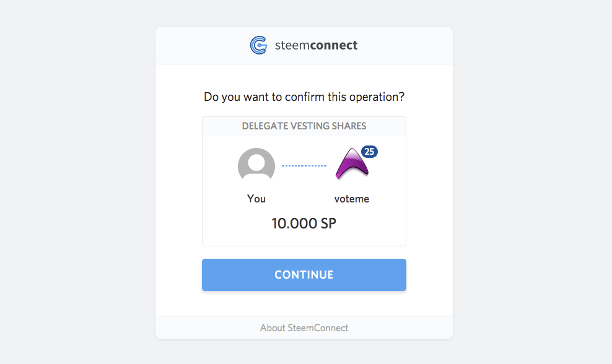
Task: Select the 'You' account label
Action: pyautogui.click(x=256, y=199)
